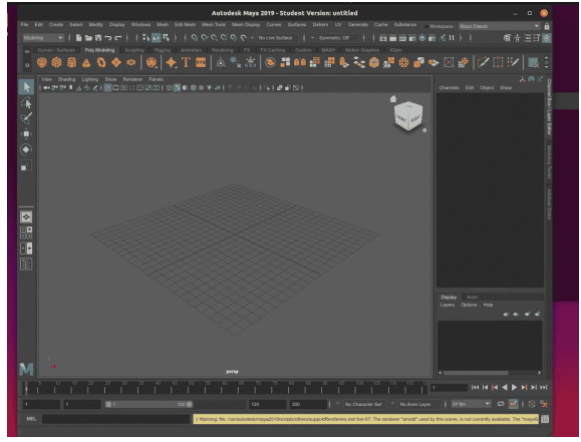Open the Modeling menu set dropdown
The image size is (581, 442).
coord(43,38)
